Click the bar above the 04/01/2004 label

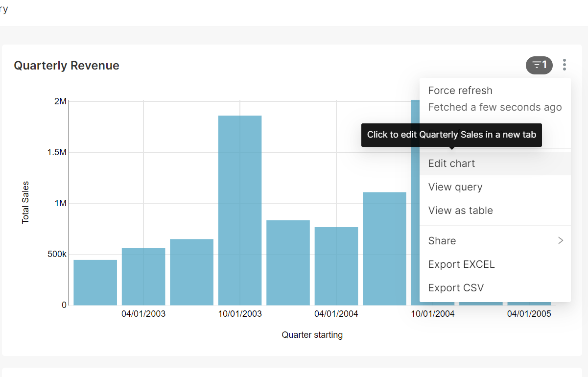coord(336,264)
